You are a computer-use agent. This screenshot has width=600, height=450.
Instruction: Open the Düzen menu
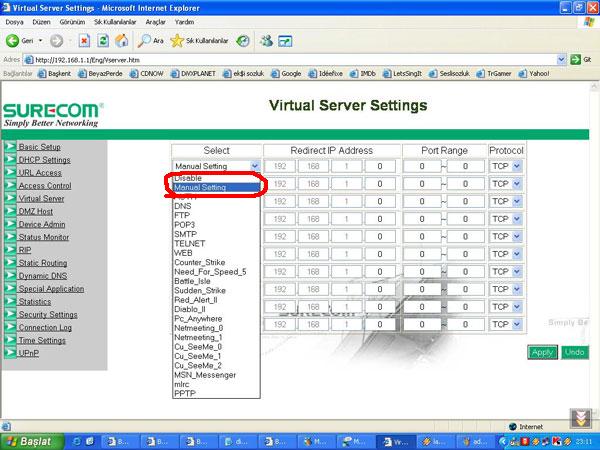pyautogui.click(x=41, y=22)
